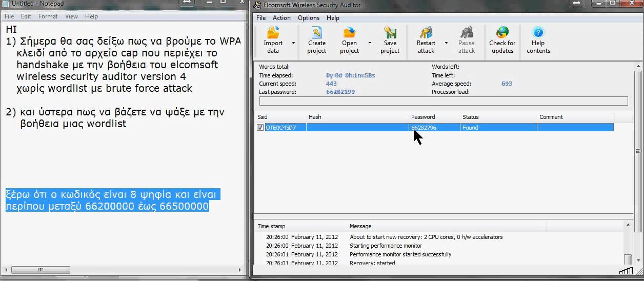Click the log entry 'About to start new recovery'
644x281 pixels.
pyautogui.click(x=426, y=237)
